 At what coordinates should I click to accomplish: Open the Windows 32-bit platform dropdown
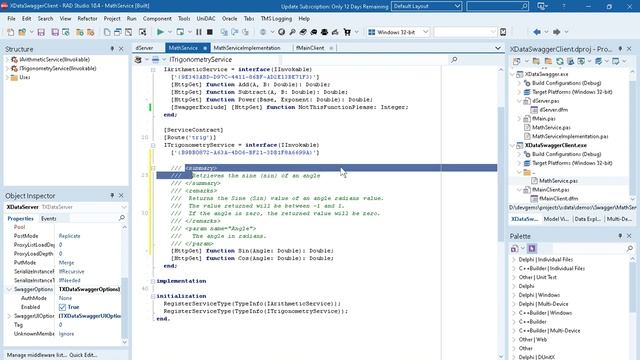pos(425,32)
